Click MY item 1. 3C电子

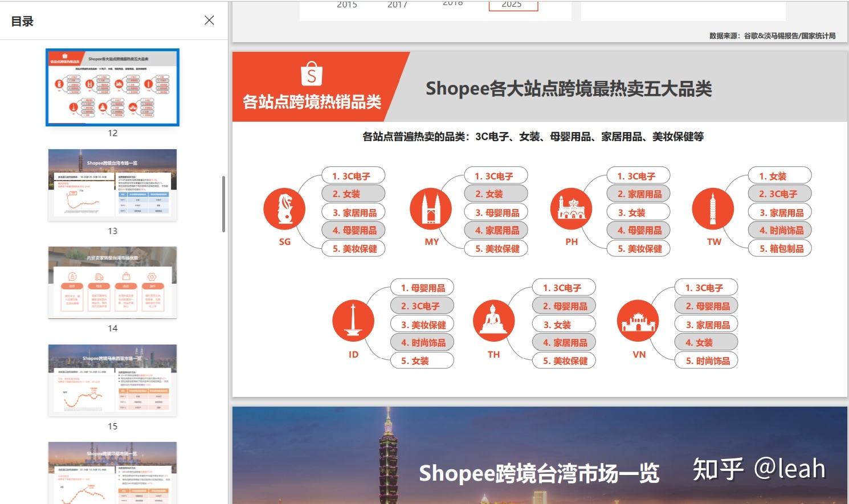pyautogui.click(x=496, y=176)
